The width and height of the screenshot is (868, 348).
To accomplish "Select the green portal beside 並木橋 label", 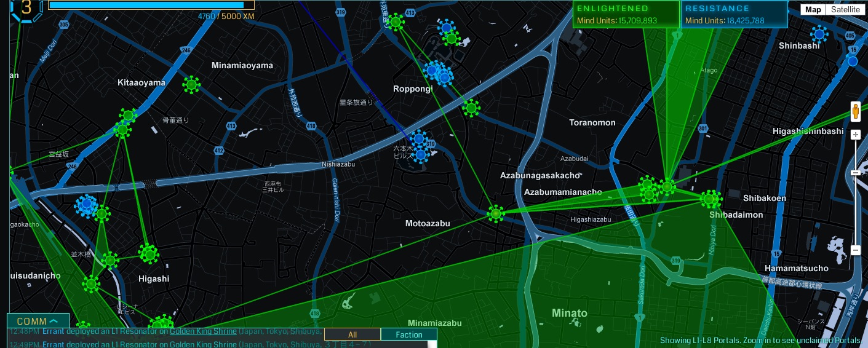I will [110, 260].
